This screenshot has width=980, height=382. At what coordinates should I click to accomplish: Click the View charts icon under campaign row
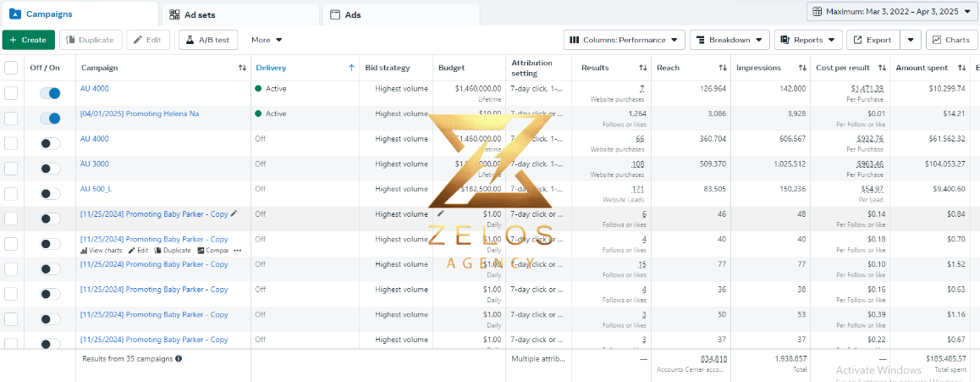coord(85,250)
